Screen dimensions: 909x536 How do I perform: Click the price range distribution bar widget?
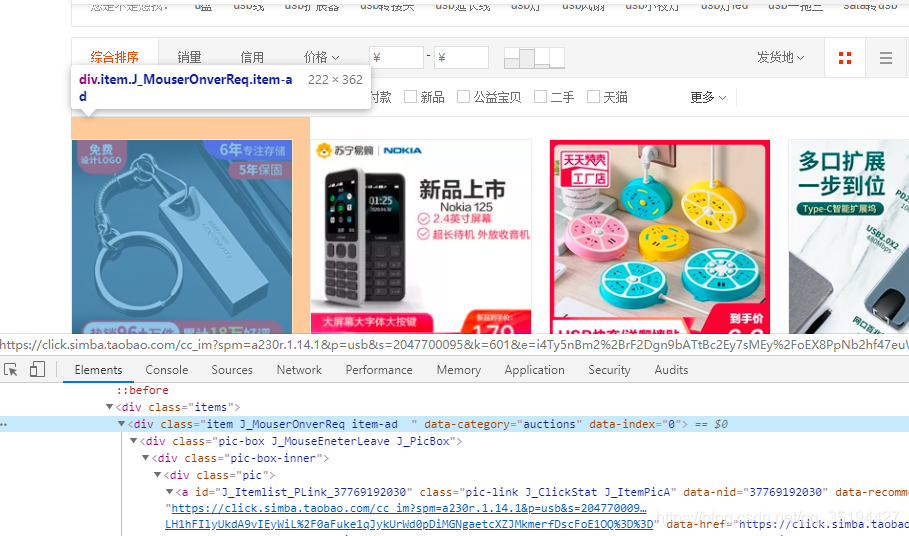point(534,58)
